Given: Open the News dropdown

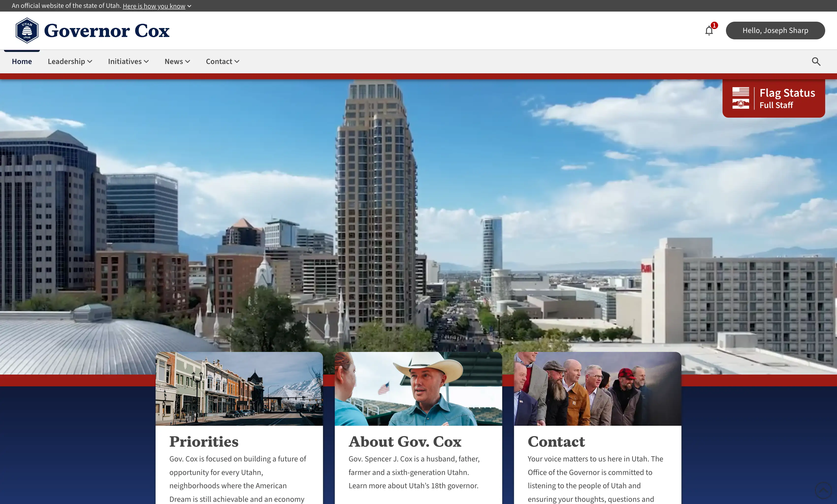Looking at the screenshot, I should tap(177, 62).
